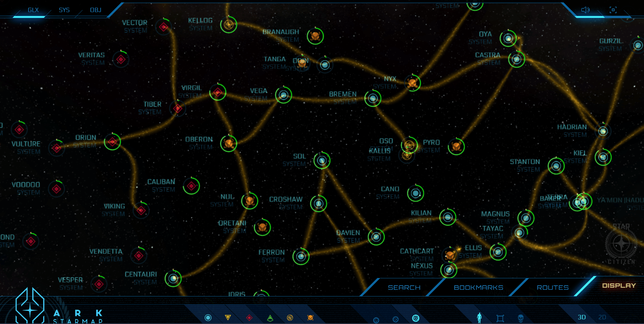Select the Oya system node
Image resolution: width=644 pixels, height=324 pixels.
pyautogui.click(x=508, y=39)
